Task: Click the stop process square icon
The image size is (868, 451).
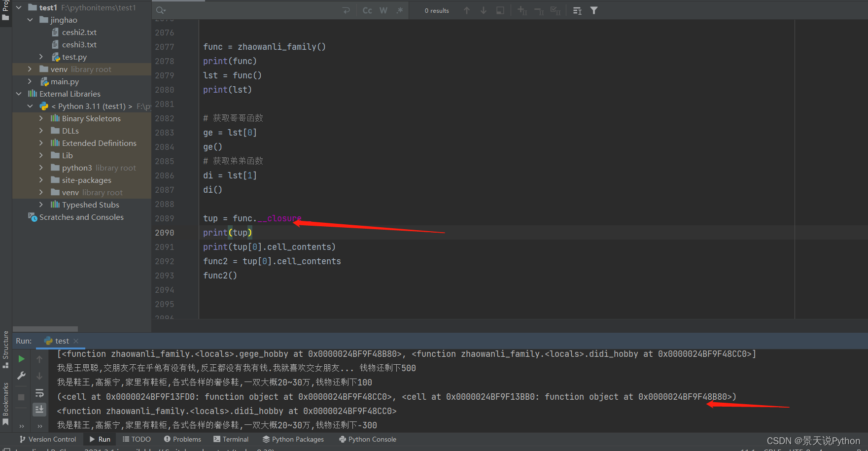Action: coord(21,397)
